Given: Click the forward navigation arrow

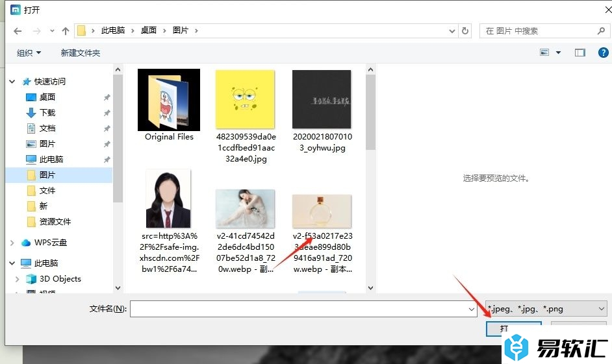Looking at the screenshot, I should click(x=36, y=30).
